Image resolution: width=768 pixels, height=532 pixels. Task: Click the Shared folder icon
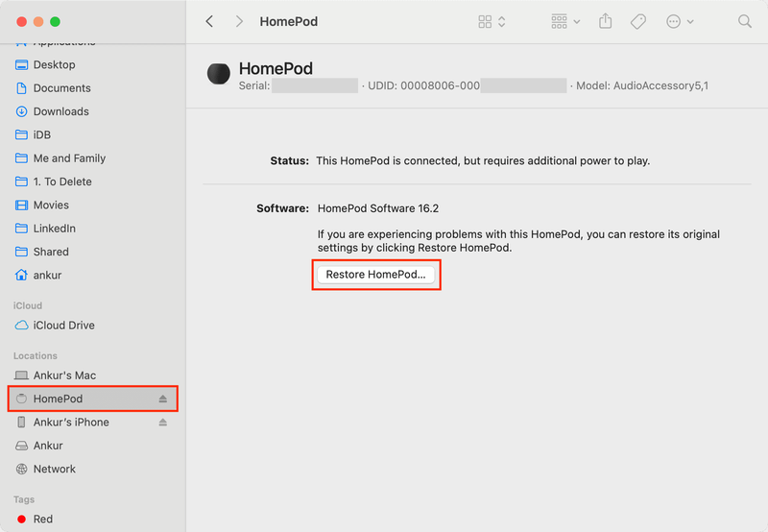[21, 252]
